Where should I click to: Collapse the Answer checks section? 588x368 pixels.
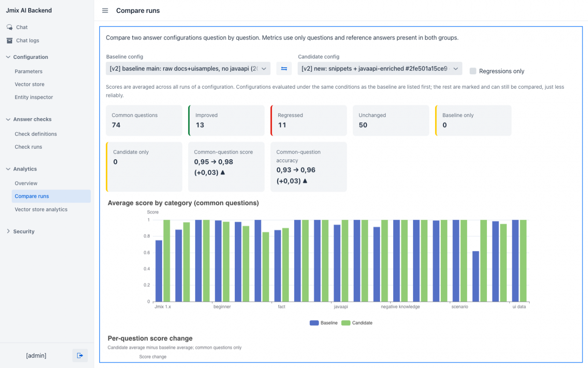pos(8,119)
